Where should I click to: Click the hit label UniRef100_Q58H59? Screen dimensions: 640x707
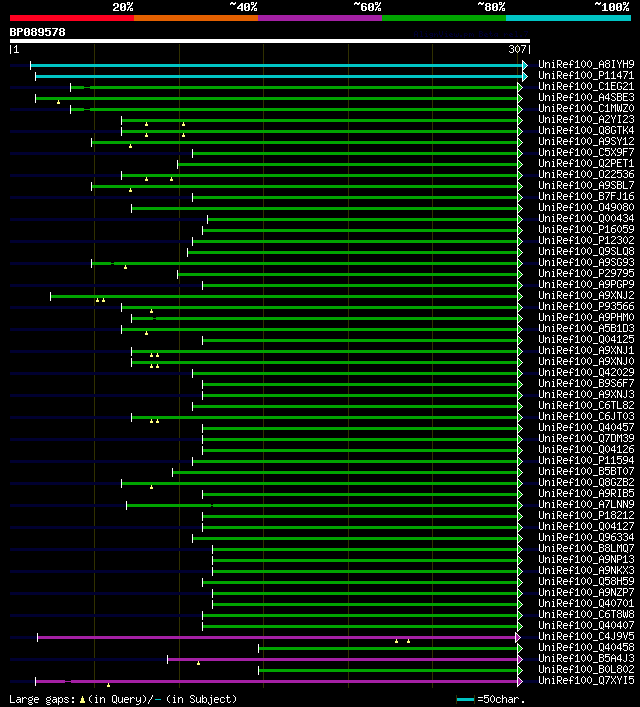coord(586,581)
